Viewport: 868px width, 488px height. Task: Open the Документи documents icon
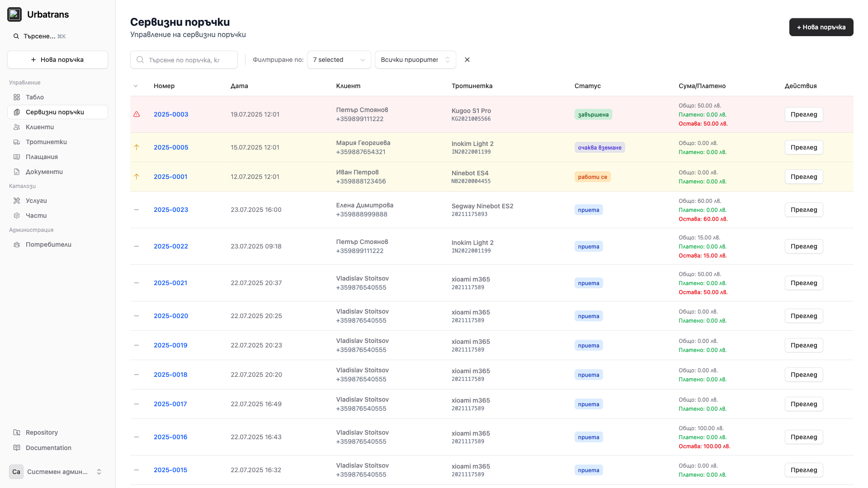[17, 172]
